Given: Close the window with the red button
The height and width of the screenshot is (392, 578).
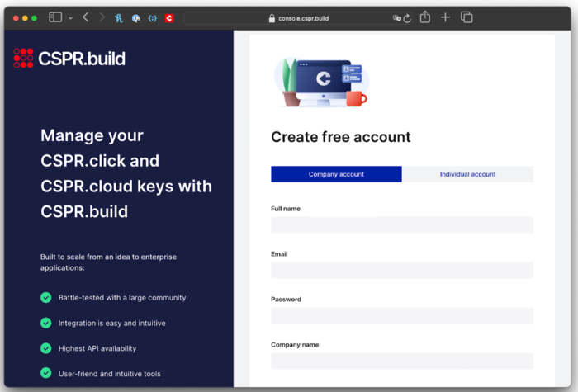Looking at the screenshot, I should (x=16, y=18).
